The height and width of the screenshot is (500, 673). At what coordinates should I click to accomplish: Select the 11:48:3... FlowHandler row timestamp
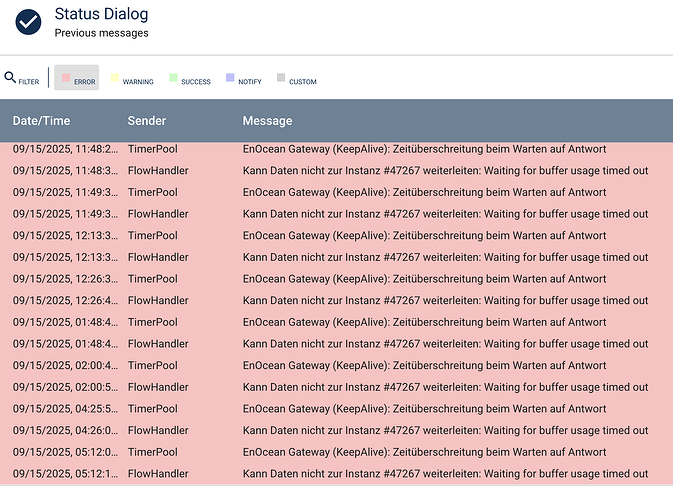point(65,170)
